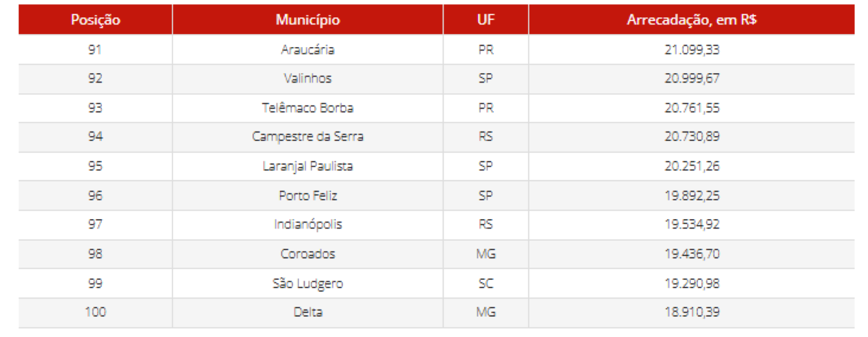This screenshot has width=868, height=337.
Task: Select the amount 19.892,25
Action: (692, 196)
